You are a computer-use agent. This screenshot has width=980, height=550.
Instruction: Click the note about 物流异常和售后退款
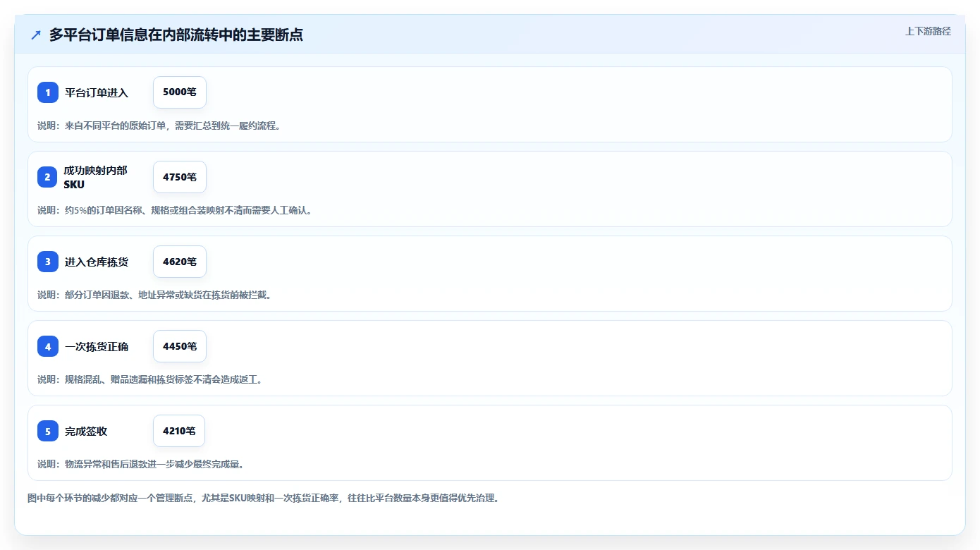[x=140, y=464]
